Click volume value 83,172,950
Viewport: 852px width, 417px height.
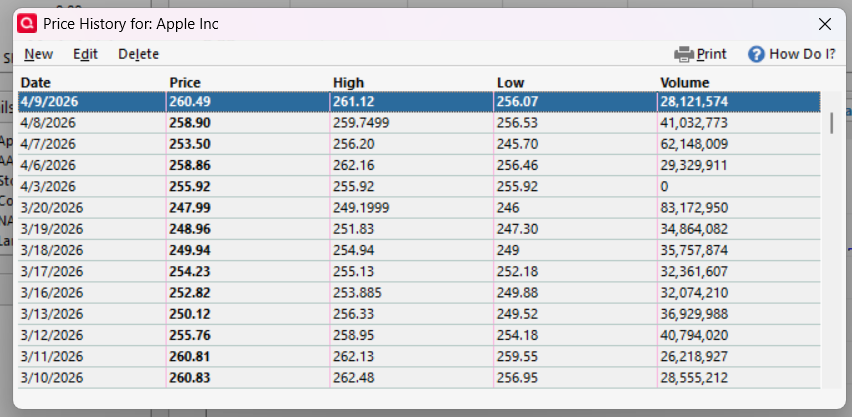tap(694, 208)
